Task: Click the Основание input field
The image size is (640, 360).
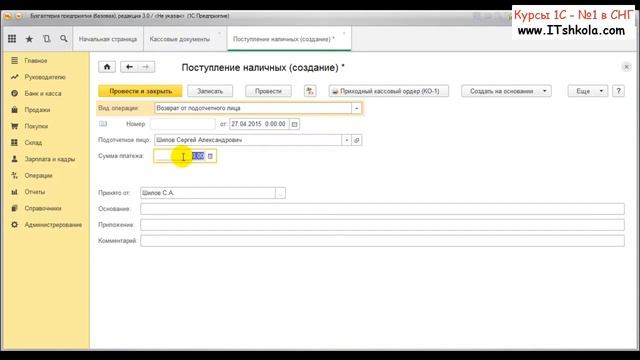Action: (382, 209)
